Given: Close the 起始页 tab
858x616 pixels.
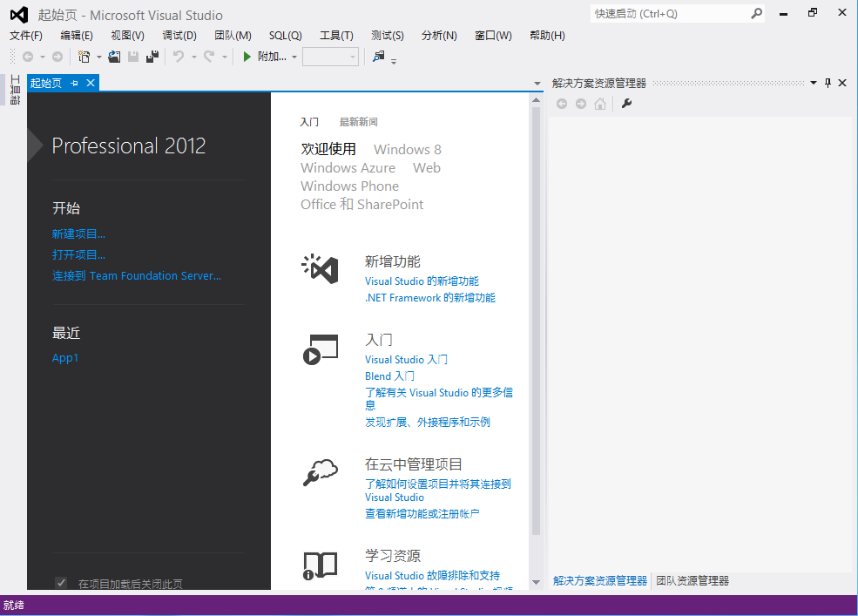Looking at the screenshot, I should point(91,83).
